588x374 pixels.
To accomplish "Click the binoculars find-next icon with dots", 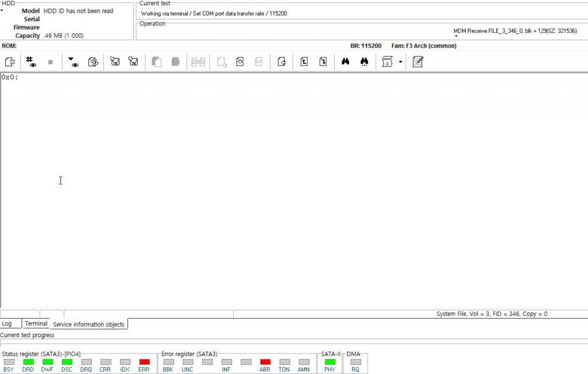I will (364, 61).
